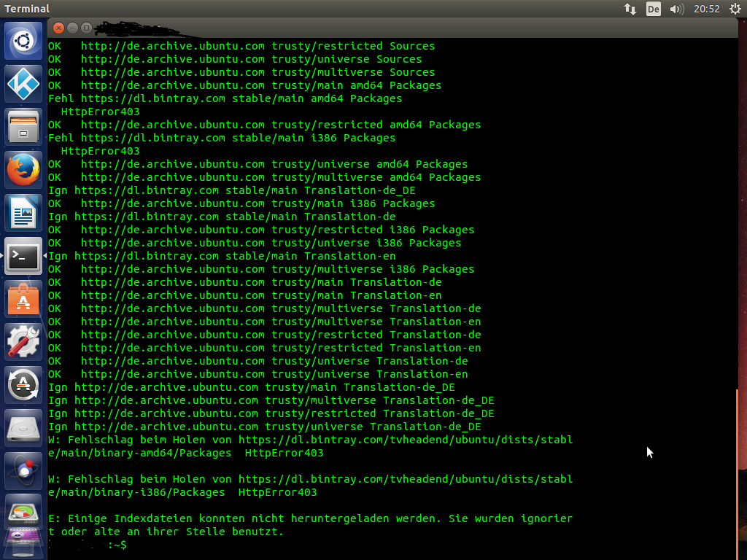This screenshot has width=747, height=560.
Task: Open the Files manager dock icon
Action: click(x=23, y=127)
